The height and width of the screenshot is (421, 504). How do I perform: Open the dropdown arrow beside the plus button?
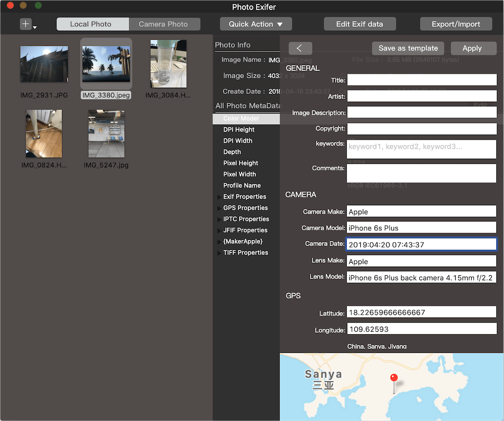tap(35, 27)
